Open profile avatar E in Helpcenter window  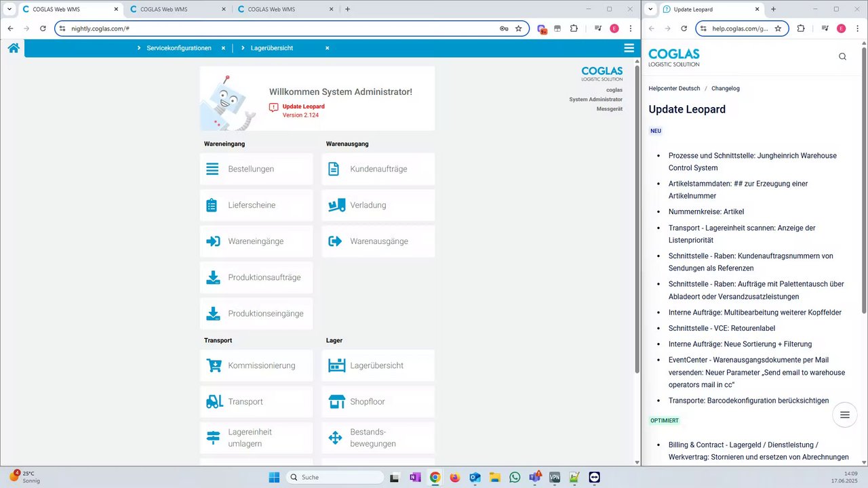[x=841, y=28]
